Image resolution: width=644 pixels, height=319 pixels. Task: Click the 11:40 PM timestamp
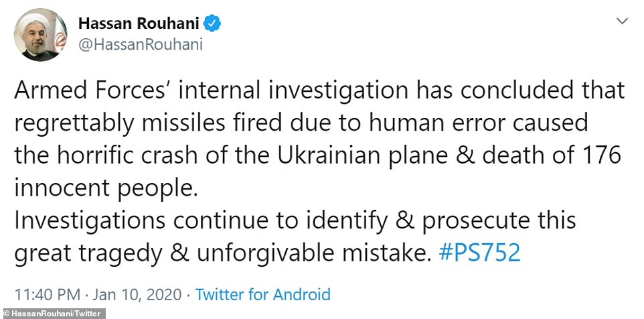pos(44,294)
